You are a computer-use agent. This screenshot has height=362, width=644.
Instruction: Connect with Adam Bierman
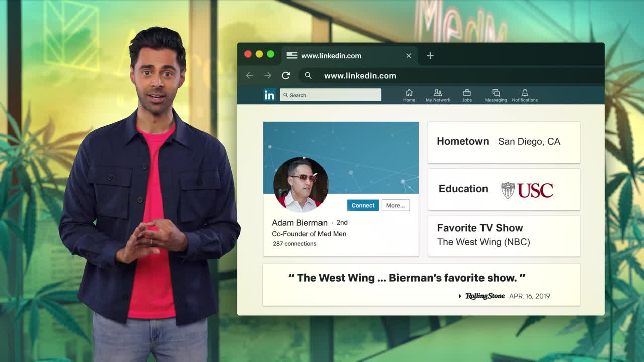(x=363, y=205)
